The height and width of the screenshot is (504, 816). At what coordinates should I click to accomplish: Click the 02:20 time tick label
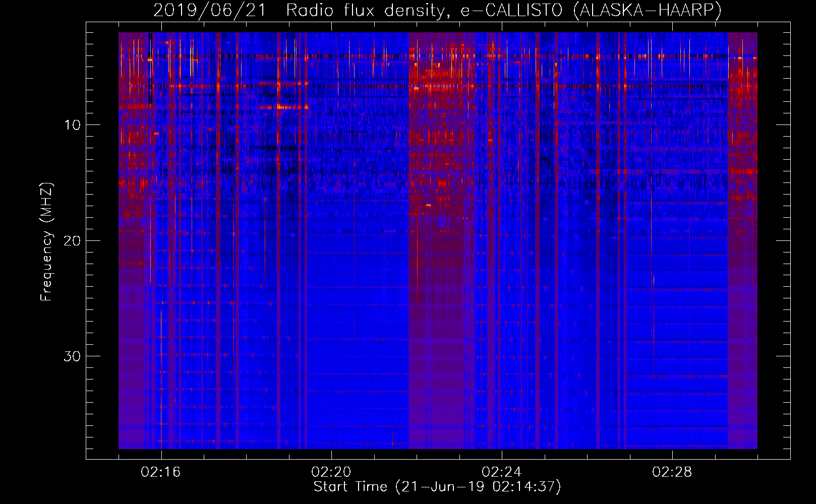tap(331, 472)
